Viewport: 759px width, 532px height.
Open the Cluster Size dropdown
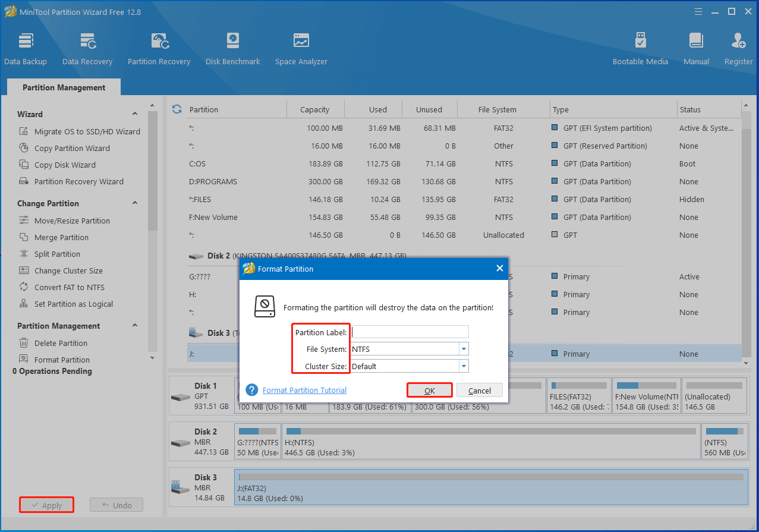464,366
